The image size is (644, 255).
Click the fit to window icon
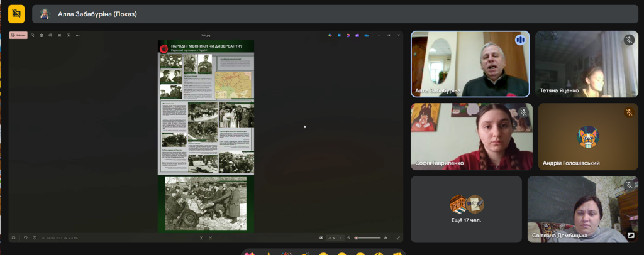pyautogui.click(x=201, y=238)
